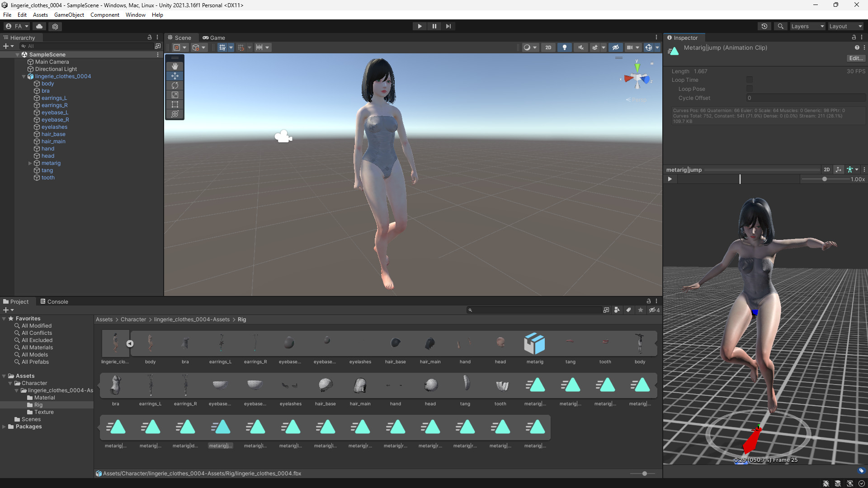Click Edit button in Inspector
868x488 pixels.
click(x=856, y=58)
